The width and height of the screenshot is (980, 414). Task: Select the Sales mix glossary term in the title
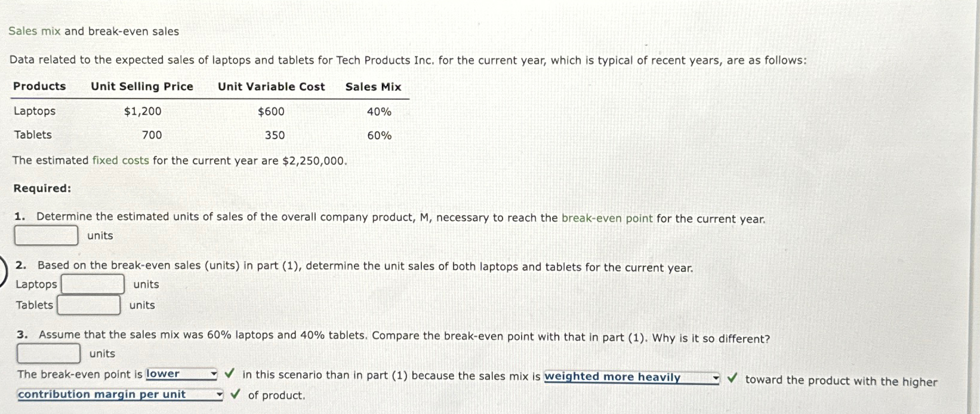35,30
